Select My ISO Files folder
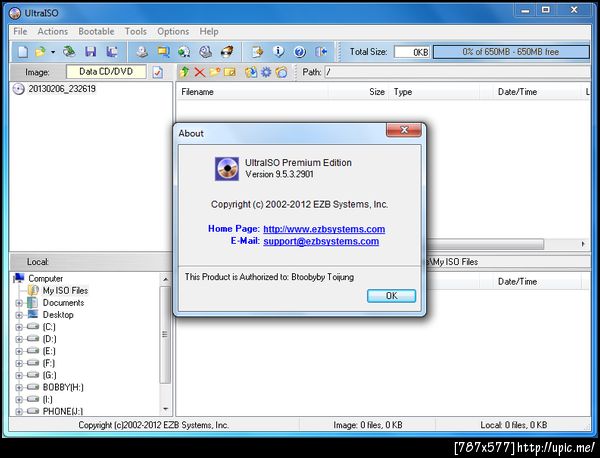This screenshot has height=458, width=600. [x=65, y=291]
